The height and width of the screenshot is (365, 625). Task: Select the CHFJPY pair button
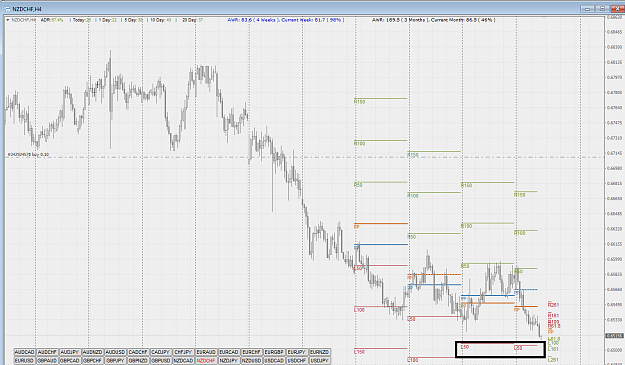tap(183, 352)
